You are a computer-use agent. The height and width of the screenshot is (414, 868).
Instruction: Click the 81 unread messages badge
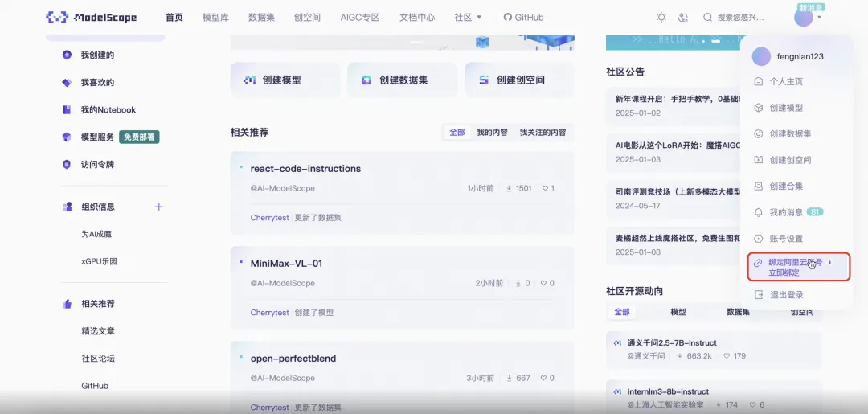tap(815, 212)
